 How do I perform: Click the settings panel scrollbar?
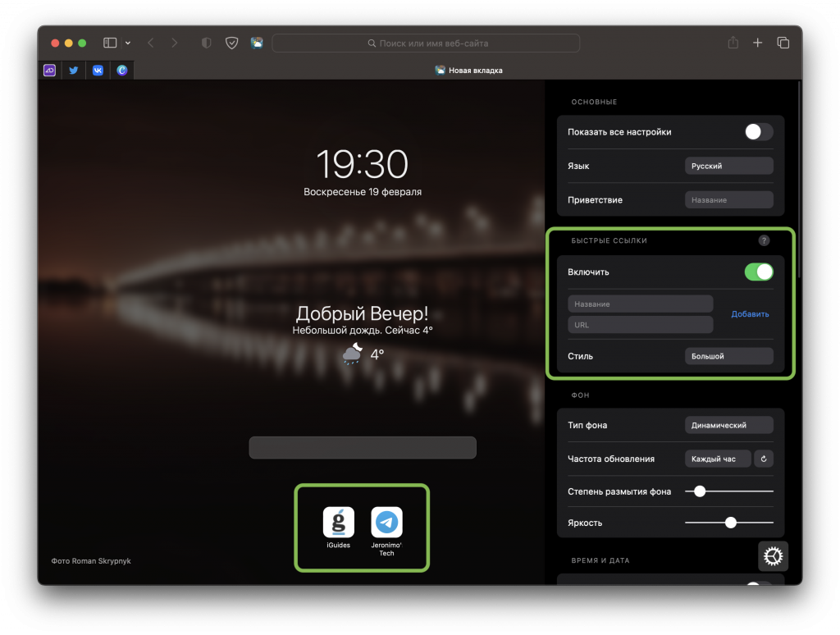point(799,180)
